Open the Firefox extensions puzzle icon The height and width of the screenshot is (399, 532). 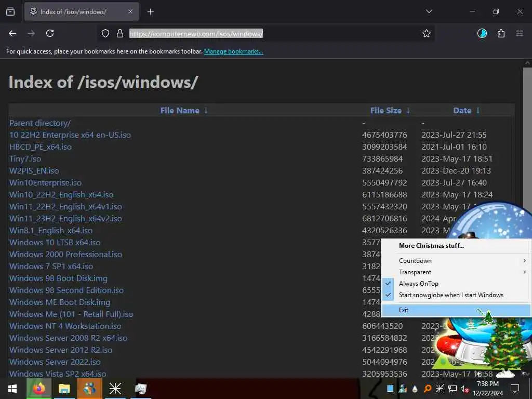501,33
